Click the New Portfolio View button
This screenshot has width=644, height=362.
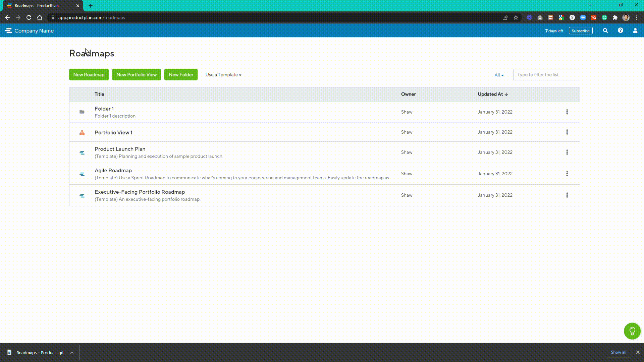click(x=137, y=75)
